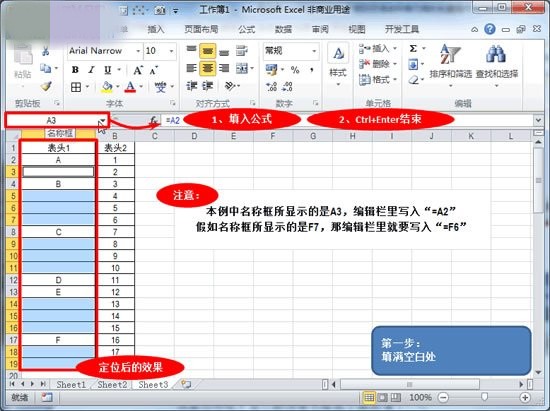Expand the number format dropdown
550x411 pixels.
click(314, 51)
